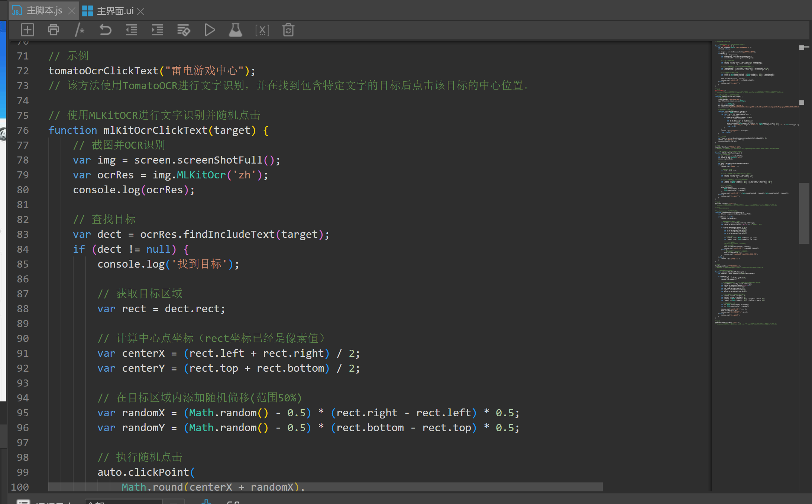Click the "if (dect != null)" line
Screen dimensions: 812x504
pyautogui.click(x=131, y=249)
